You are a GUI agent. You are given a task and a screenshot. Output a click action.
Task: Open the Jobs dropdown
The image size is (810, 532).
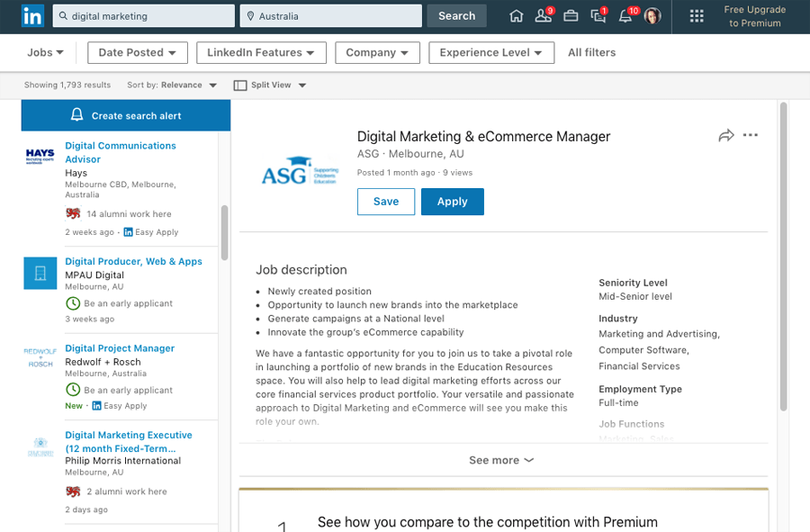[x=46, y=53]
